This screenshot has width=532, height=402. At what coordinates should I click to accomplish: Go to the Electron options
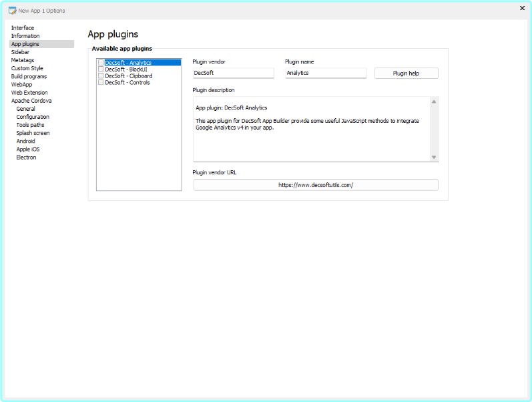point(27,158)
